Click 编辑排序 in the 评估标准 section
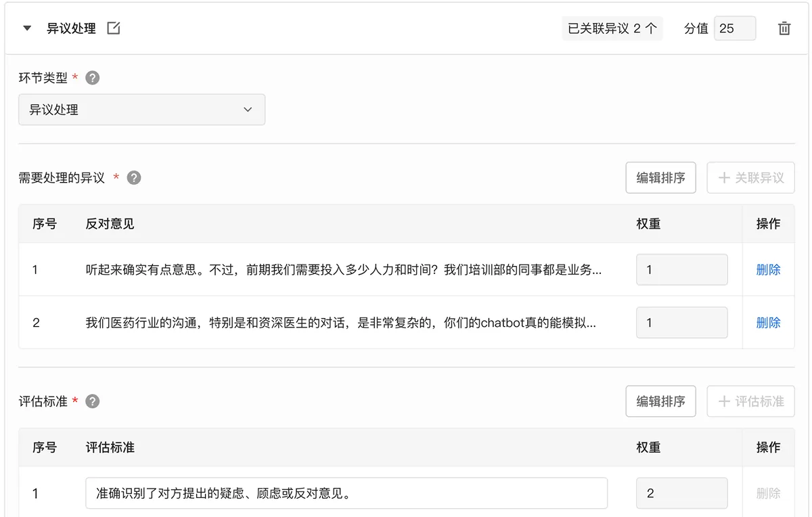 (x=660, y=401)
